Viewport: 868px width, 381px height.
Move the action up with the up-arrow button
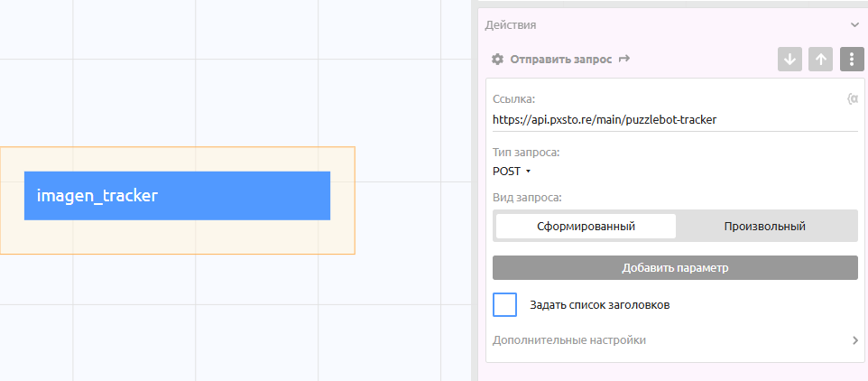click(820, 60)
